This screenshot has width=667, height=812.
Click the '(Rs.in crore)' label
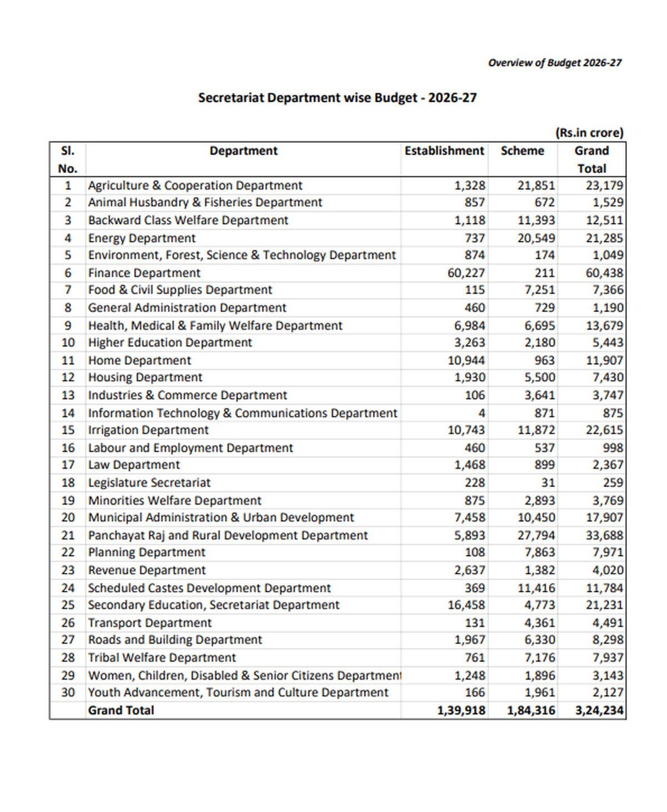pyautogui.click(x=589, y=132)
